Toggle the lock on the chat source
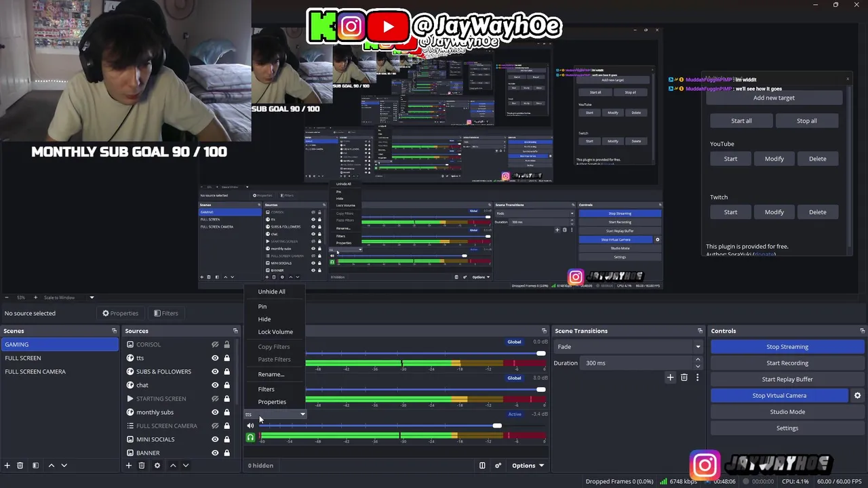The width and height of the screenshot is (868, 488). pos(226,385)
